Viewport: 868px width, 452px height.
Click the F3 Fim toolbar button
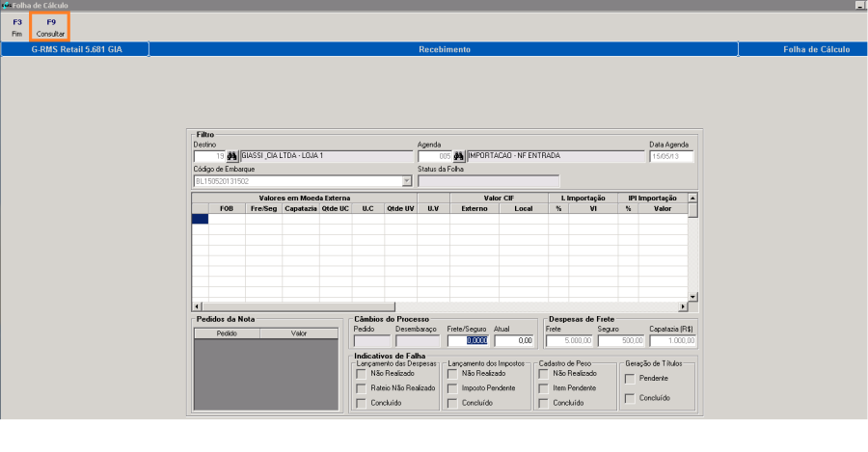(x=16, y=27)
